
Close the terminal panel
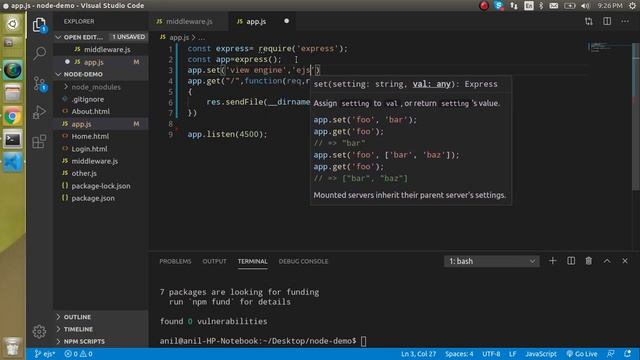pyautogui.click(x=625, y=261)
